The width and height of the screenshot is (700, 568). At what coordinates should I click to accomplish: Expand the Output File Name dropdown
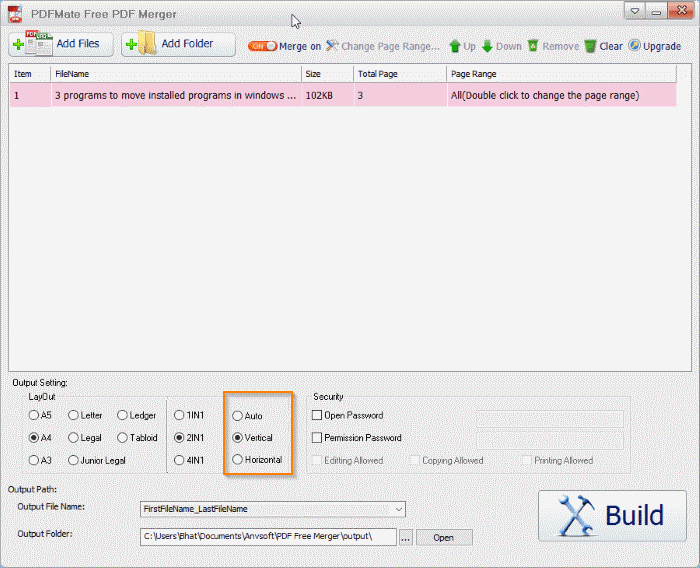[399, 509]
